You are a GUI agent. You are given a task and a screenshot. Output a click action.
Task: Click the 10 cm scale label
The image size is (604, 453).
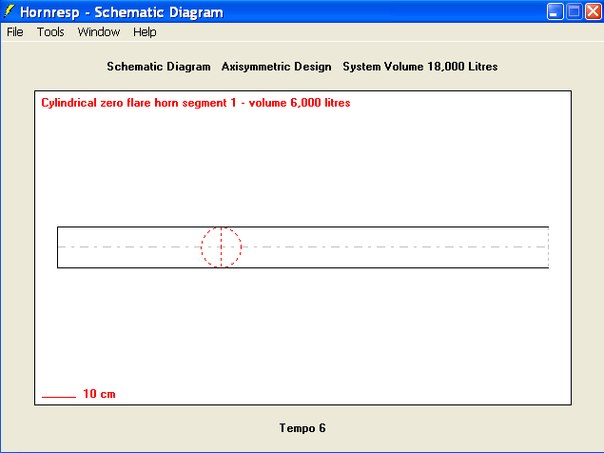point(99,394)
